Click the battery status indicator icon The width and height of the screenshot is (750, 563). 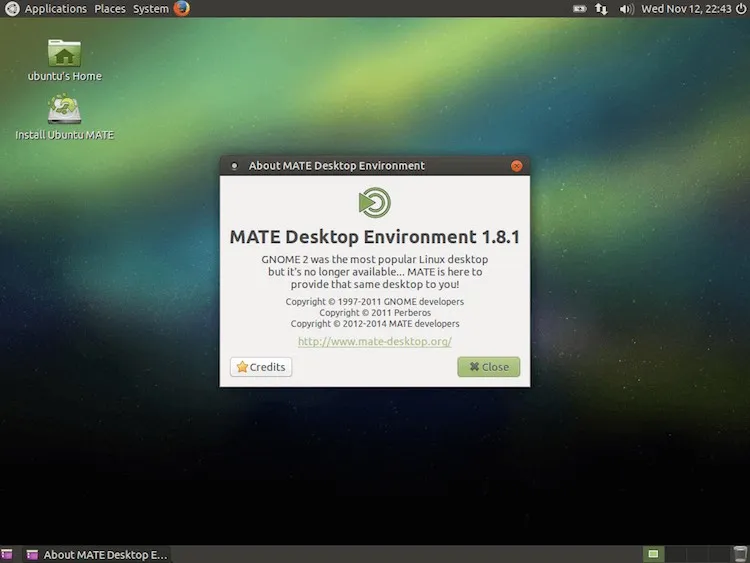(579, 9)
